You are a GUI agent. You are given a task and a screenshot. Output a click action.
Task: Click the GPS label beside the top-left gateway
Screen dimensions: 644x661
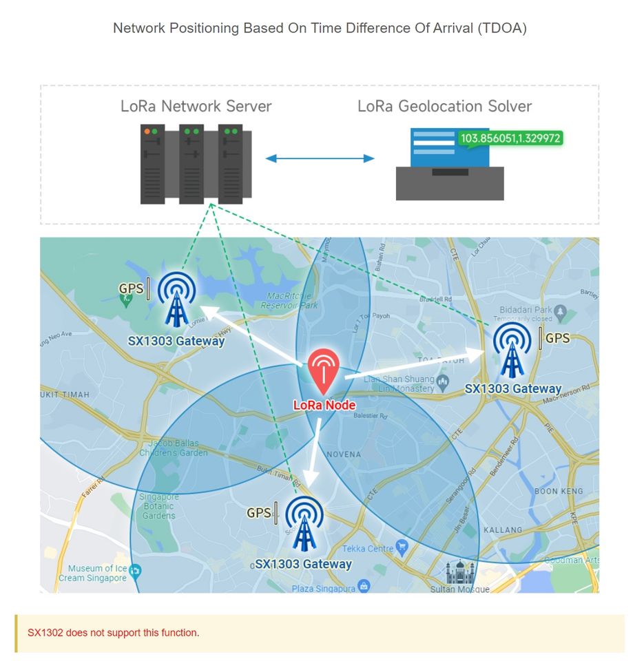coord(131,288)
